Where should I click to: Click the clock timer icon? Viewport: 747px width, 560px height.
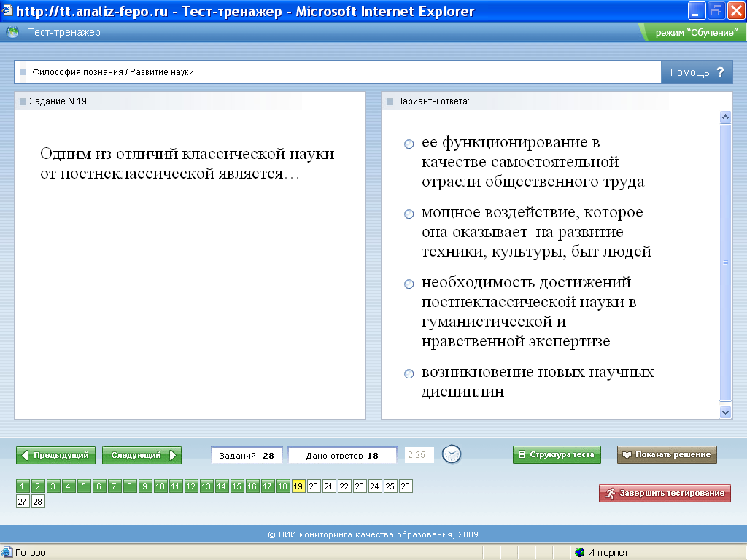click(451, 454)
